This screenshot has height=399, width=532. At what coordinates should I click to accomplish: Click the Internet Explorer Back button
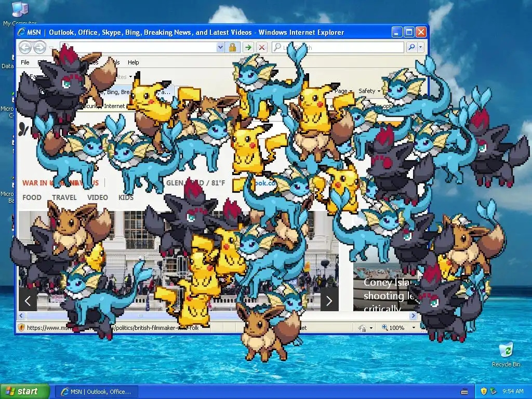click(25, 47)
